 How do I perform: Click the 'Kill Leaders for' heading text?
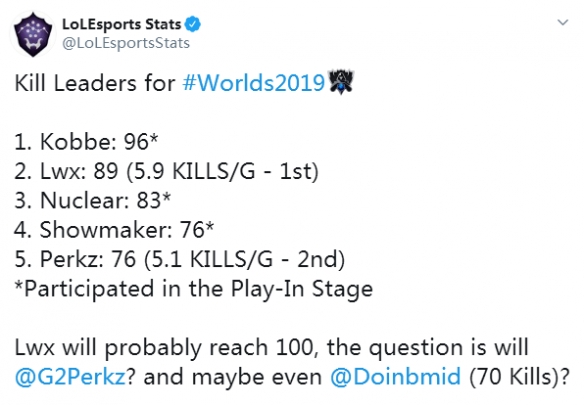pyautogui.click(x=95, y=83)
